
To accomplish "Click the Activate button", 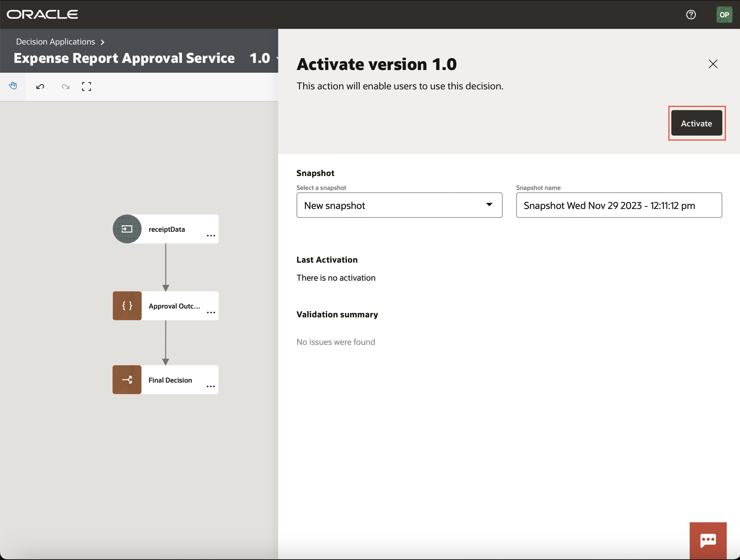I will coord(696,123).
